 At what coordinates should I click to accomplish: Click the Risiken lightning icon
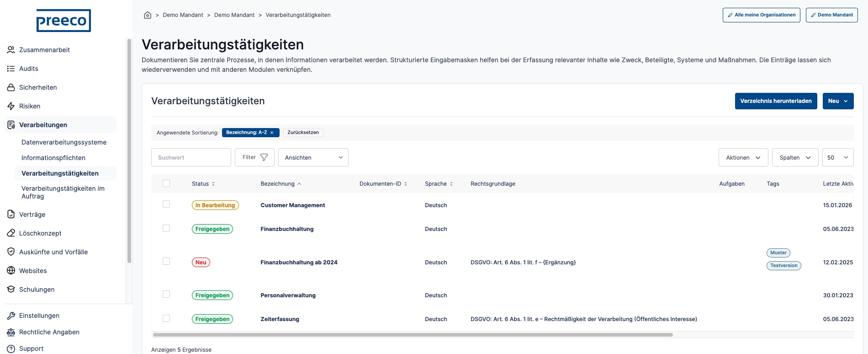point(11,106)
